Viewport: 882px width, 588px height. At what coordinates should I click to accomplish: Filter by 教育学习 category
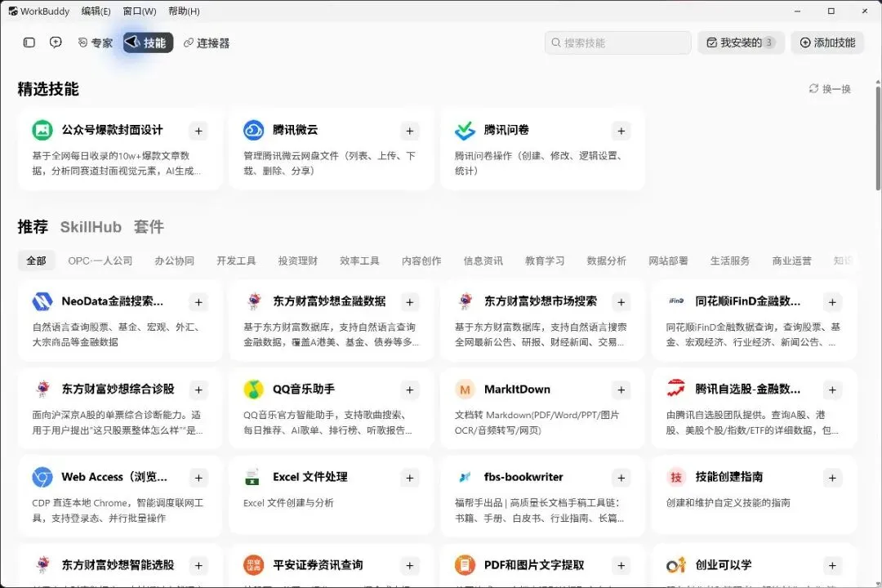545,261
